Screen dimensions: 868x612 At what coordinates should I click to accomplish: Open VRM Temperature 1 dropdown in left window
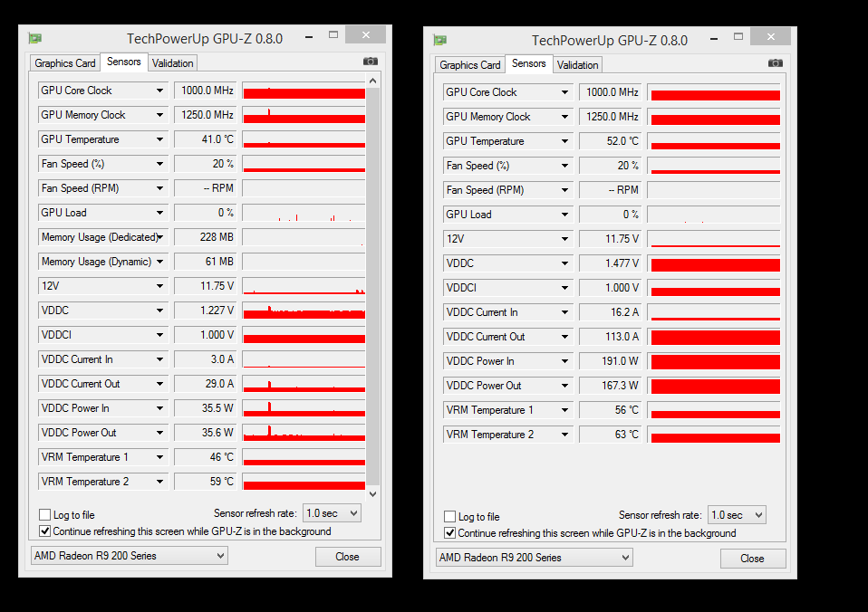[160, 457]
